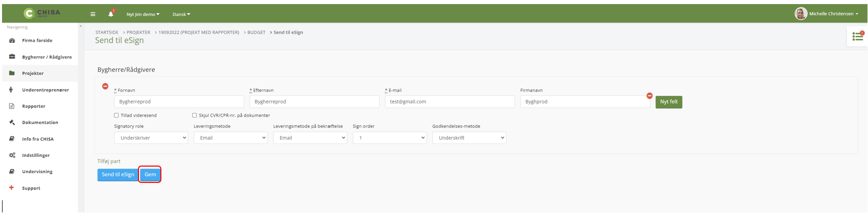Open the Signatory role dropdown
Image resolution: width=868 pixels, height=215 pixels.
coord(151,138)
